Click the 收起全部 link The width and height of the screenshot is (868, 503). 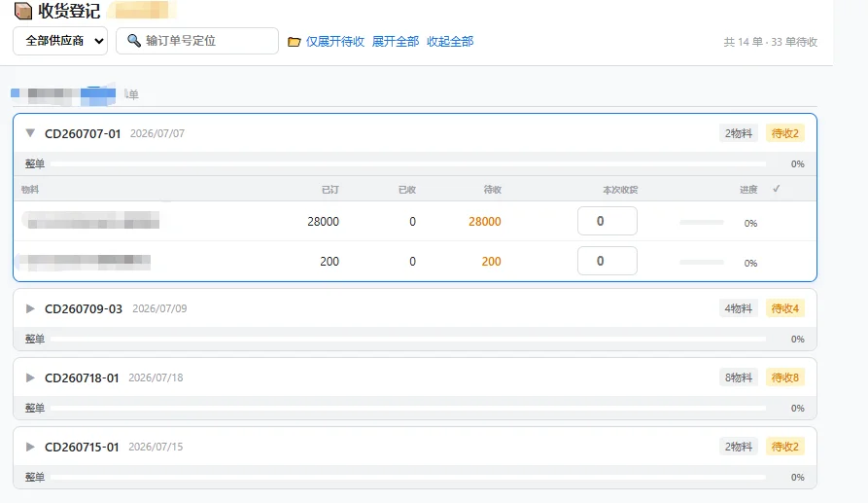click(450, 42)
